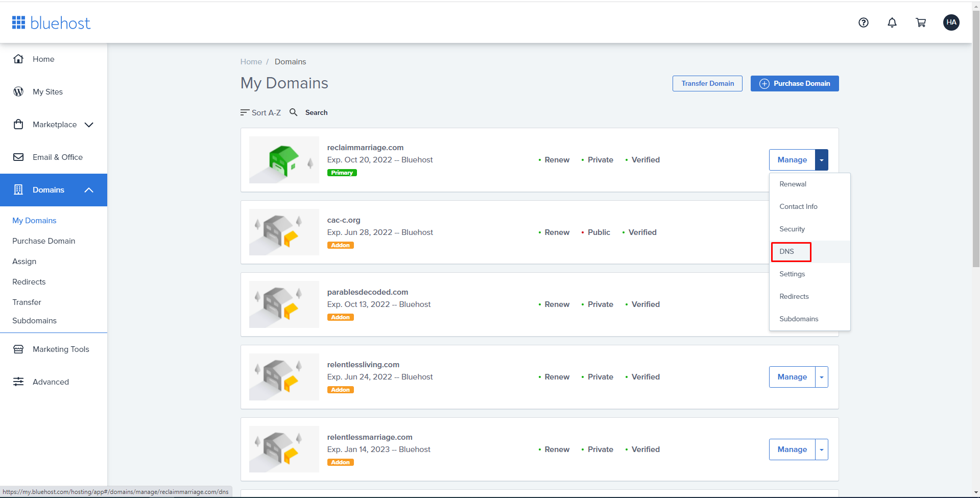
Task: Click the WordPress My Sites icon
Action: click(x=18, y=92)
